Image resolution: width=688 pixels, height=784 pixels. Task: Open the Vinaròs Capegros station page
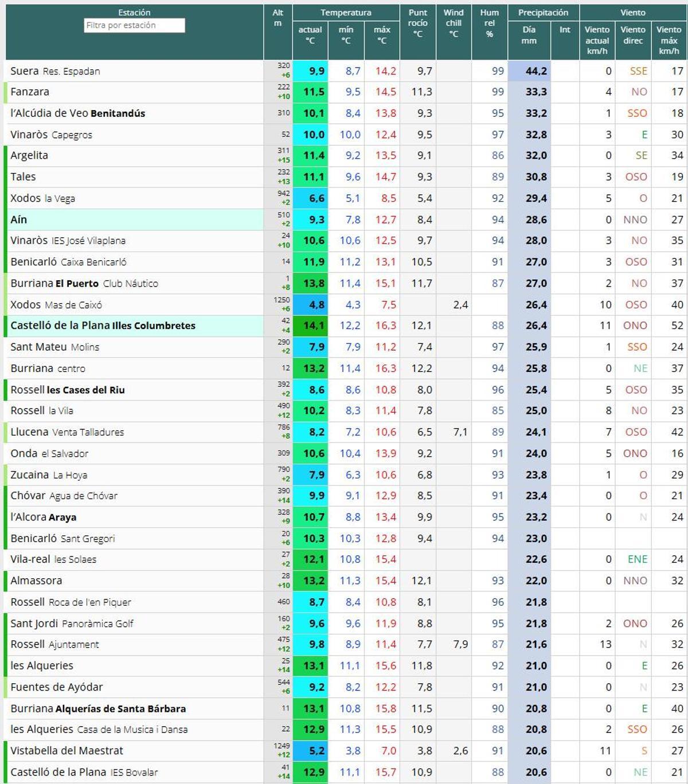[x=54, y=135]
